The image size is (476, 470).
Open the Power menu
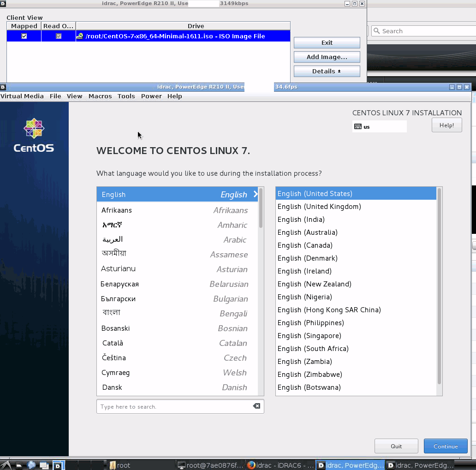click(151, 96)
